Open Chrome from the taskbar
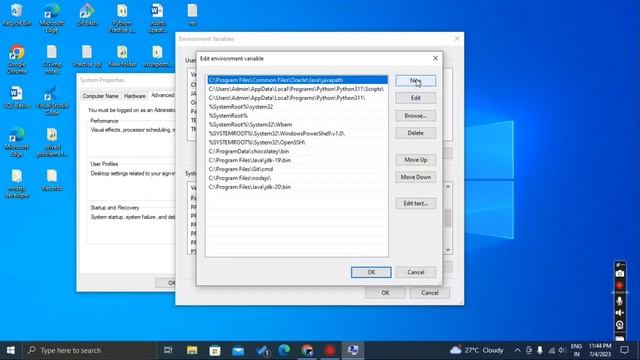640x360 pixels. pos(307,350)
